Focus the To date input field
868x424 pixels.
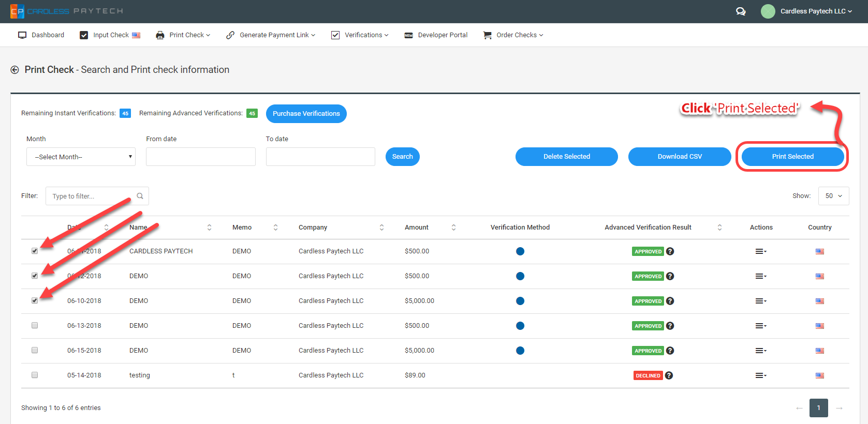point(320,157)
